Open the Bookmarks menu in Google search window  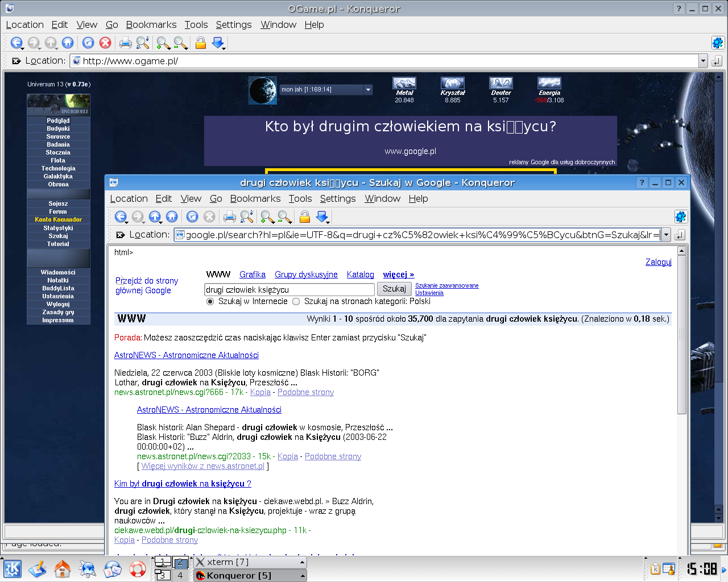click(x=255, y=198)
